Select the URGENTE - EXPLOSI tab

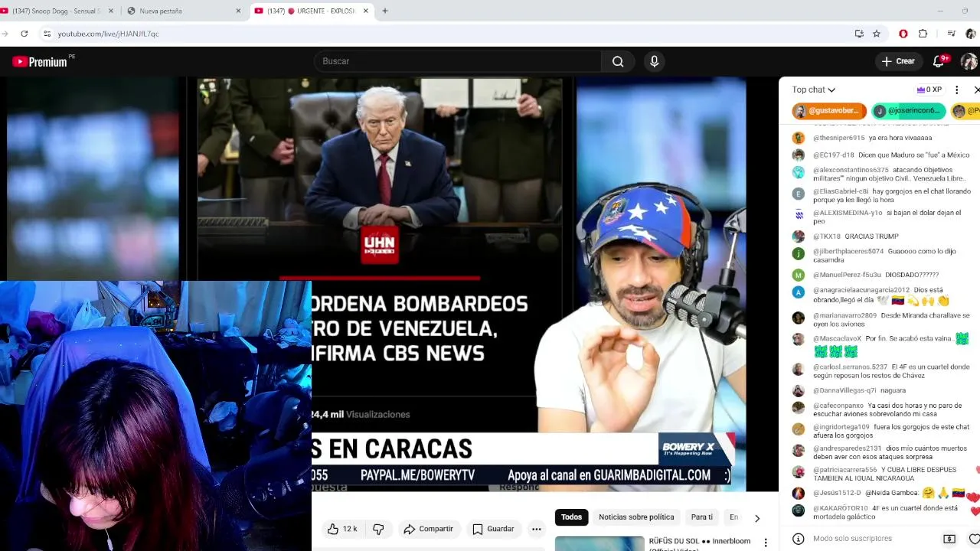tap(312, 11)
